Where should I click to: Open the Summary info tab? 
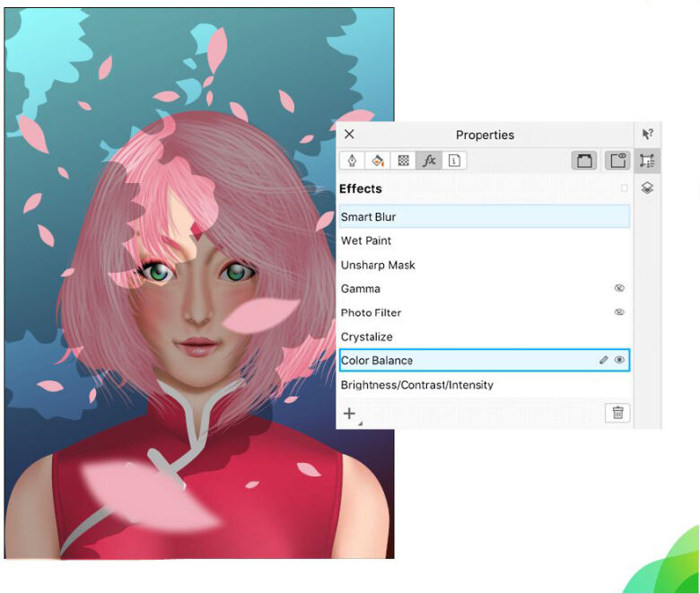point(454,162)
